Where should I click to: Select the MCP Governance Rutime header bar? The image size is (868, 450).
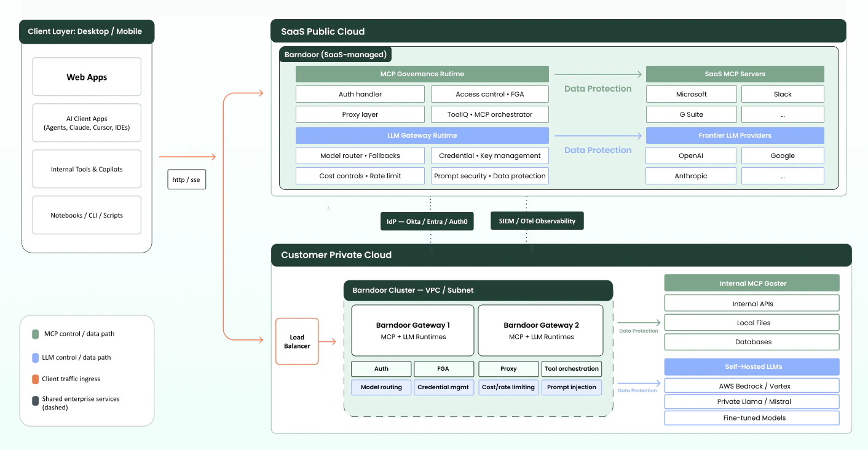point(422,74)
